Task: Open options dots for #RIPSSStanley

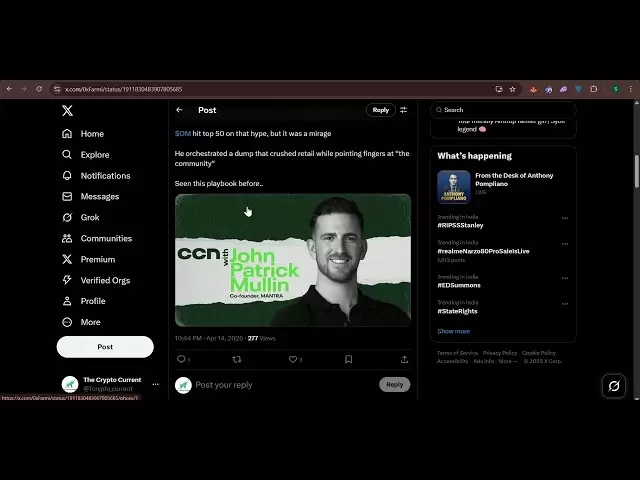Action: (565, 218)
